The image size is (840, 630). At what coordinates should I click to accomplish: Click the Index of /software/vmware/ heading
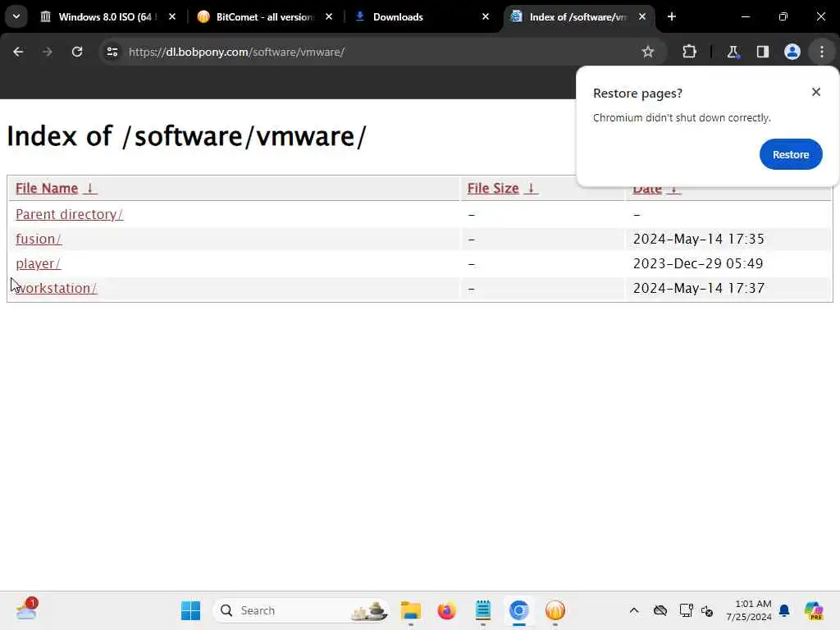click(186, 136)
